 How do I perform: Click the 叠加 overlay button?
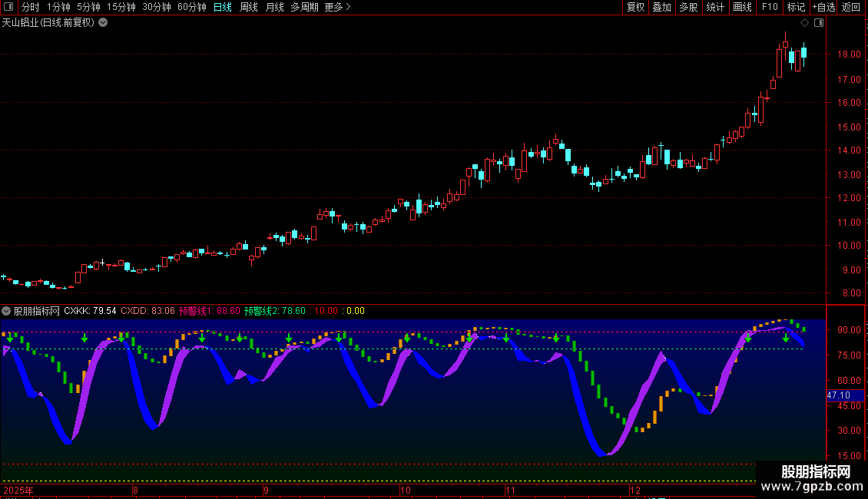[x=661, y=7]
